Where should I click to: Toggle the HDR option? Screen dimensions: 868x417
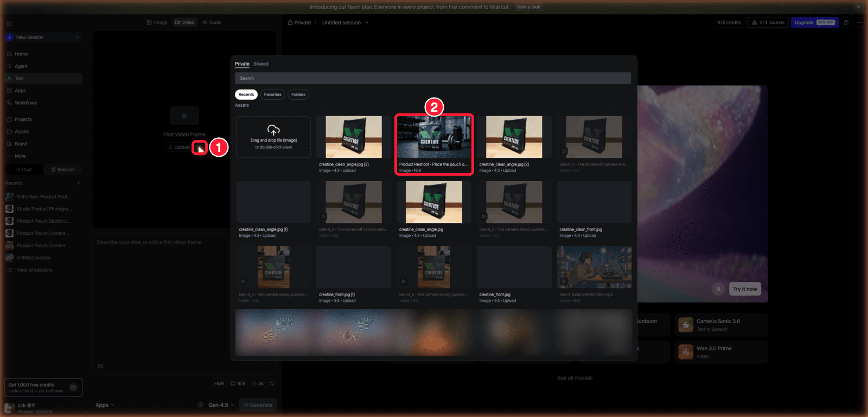219,383
